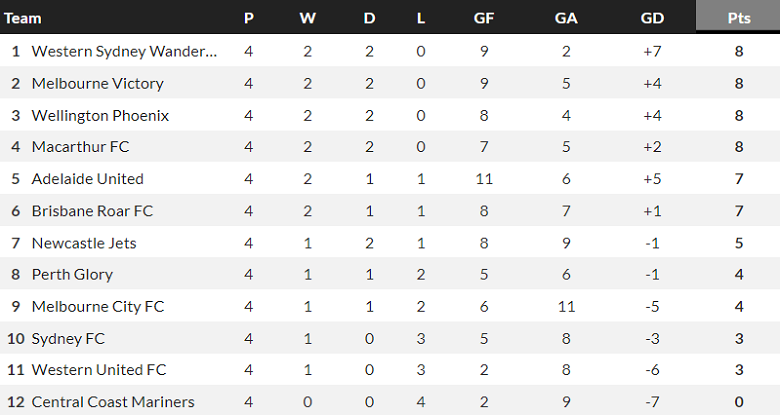Screen dimensions: 780x415
Task: Open Adelaide United team link
Action: 88,179
